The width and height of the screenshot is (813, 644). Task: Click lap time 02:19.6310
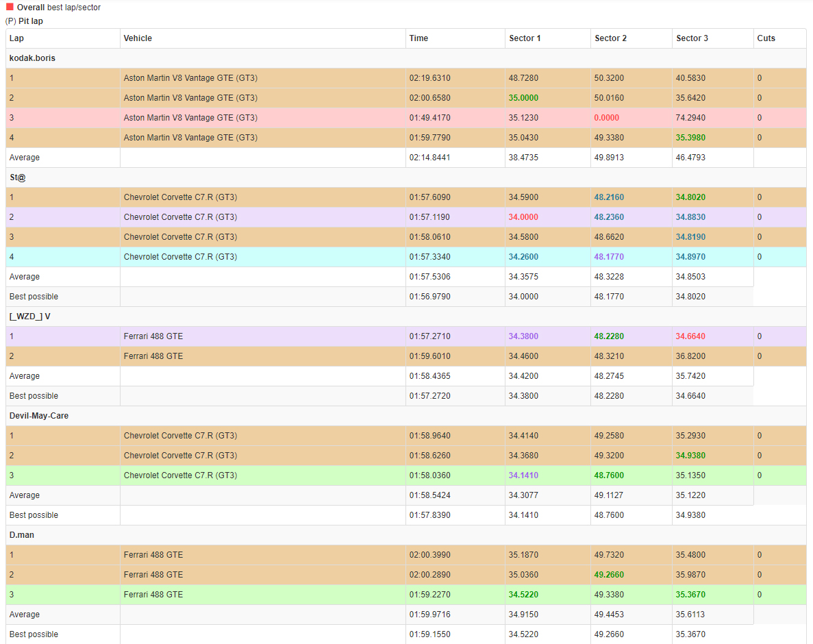point(430,78)
